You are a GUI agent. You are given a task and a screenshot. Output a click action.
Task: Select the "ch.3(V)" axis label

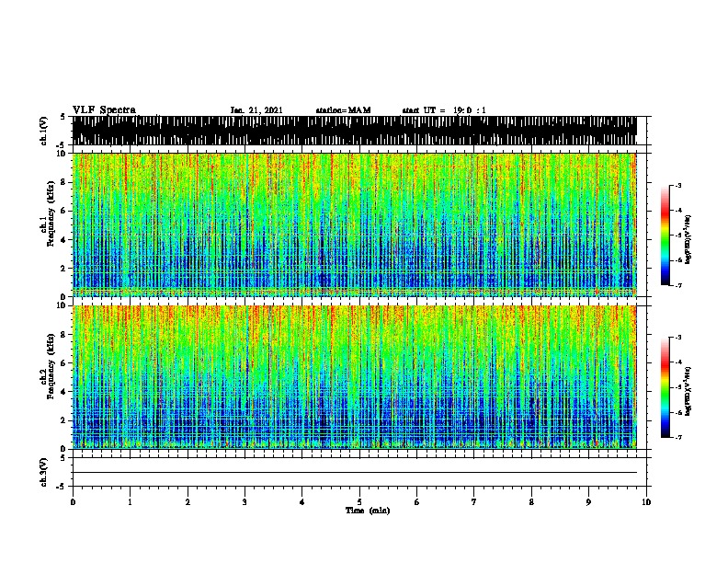[x=44, y=472]
